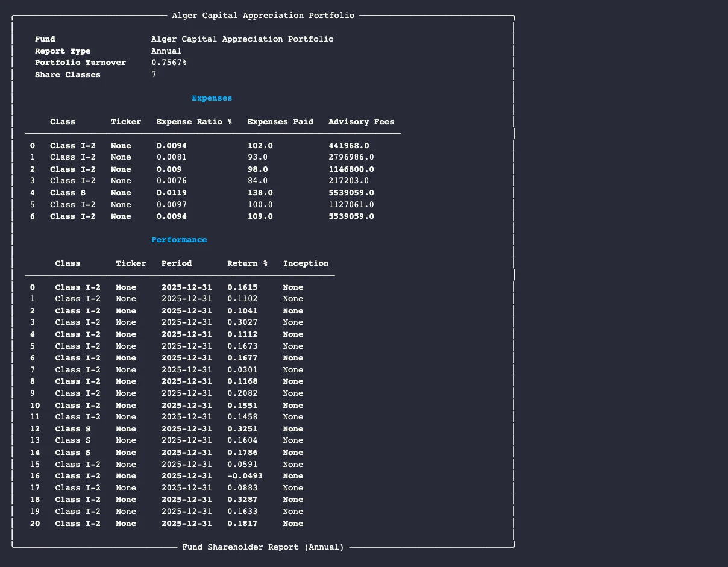Click expense ratio value 0.0097
Viewport: 728px width, 567px height.
click(x=171, y=205)
